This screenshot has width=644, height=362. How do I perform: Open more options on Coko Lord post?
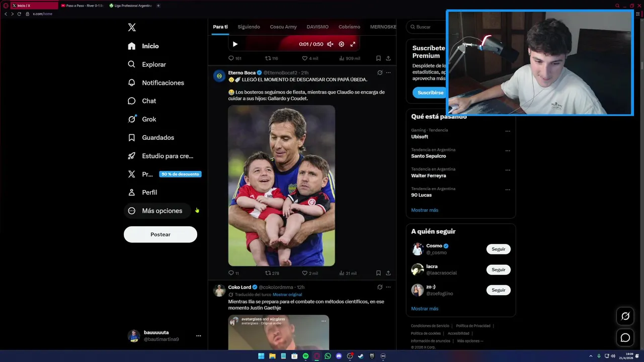click(x=388, y=287)
